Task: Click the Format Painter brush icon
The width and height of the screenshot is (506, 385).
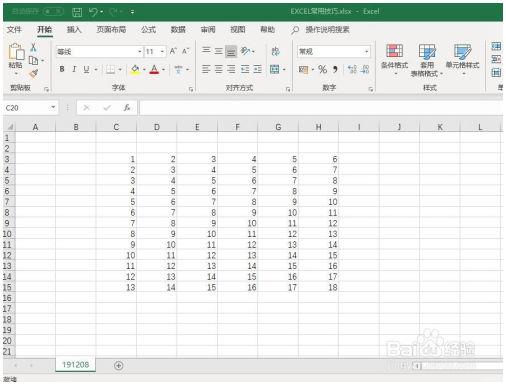Action: click(x=34, y=73)
